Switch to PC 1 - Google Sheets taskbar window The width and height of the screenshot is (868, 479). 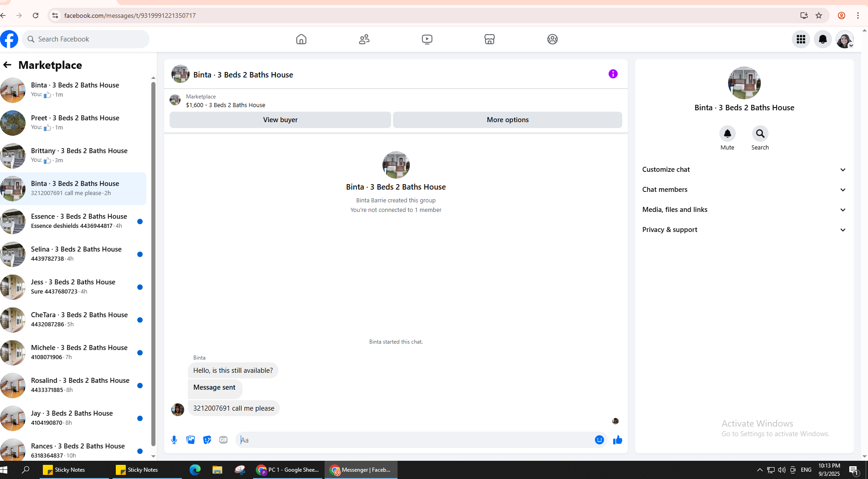288,470
